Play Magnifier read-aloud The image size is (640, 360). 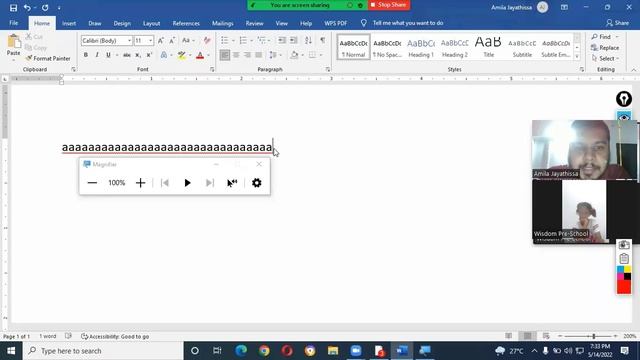click(x=187, y=182)
